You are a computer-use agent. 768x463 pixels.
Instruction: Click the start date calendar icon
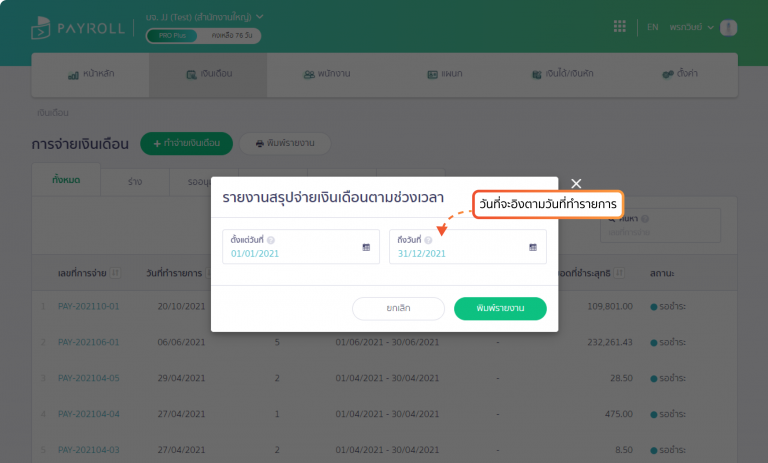[366, 247]
